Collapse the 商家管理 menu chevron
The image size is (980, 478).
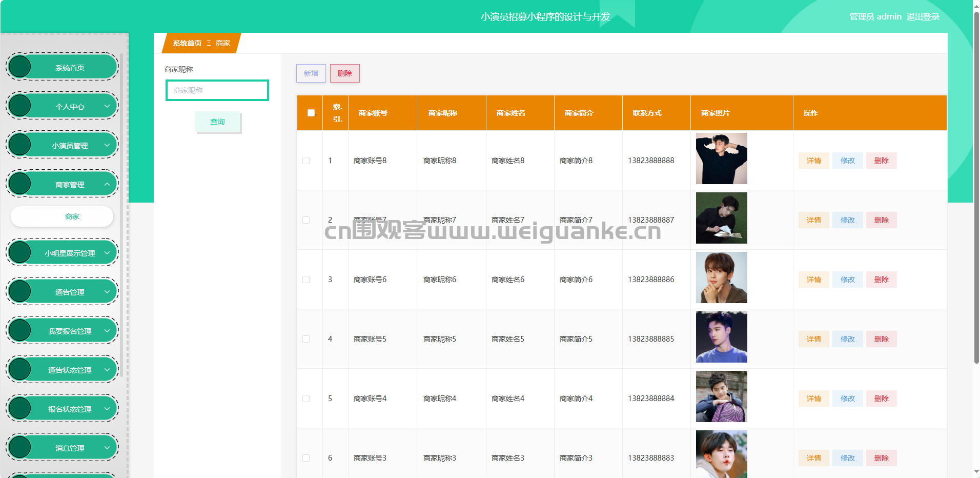(x=107, y=184)
